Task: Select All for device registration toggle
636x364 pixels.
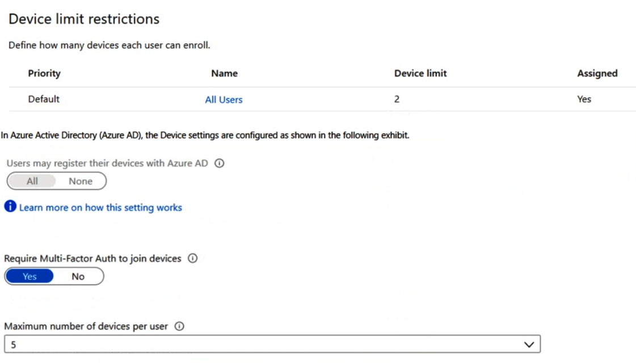Action: pyautogui.click(x=32, y=181)
